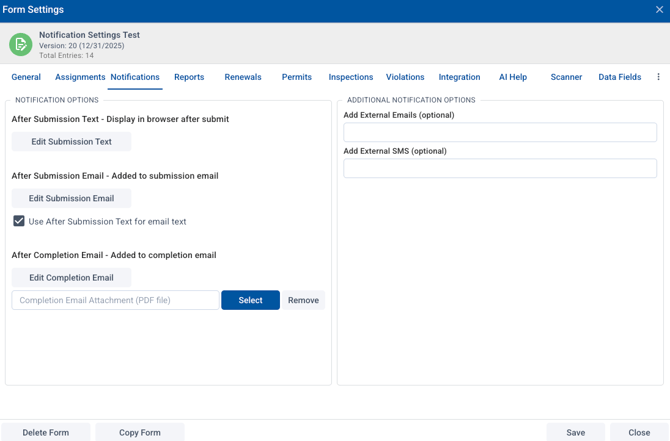The height and width of the screenshot is (441, 670).
Task: Click the Copy Form button
Action: 140,432
